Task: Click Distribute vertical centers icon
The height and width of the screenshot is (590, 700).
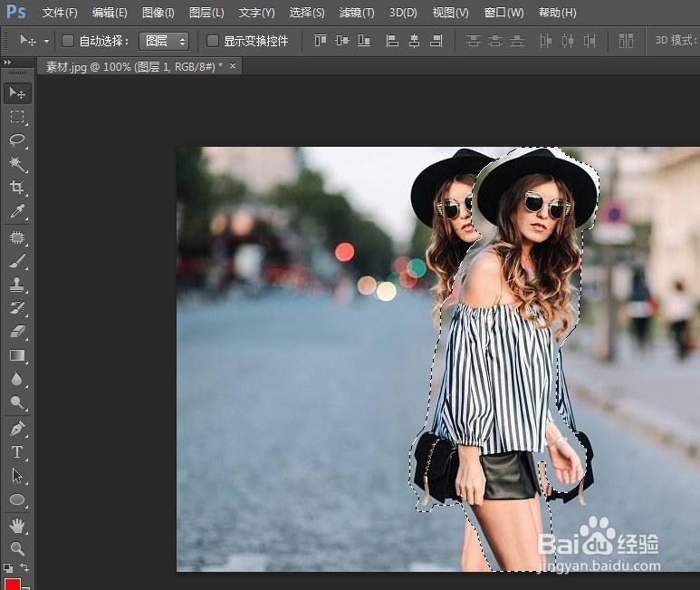Action: click(494, 41)
